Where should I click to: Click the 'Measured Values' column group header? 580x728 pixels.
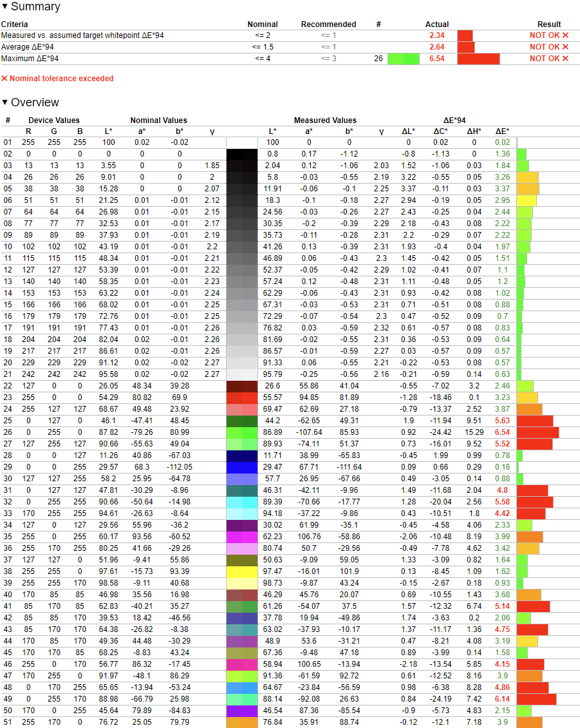click(x=325, y=120)
